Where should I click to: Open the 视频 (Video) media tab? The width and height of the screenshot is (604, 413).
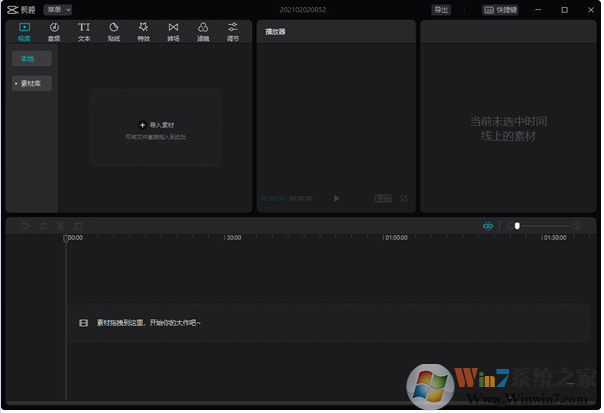pyautogui.click(x=25, y=31)
